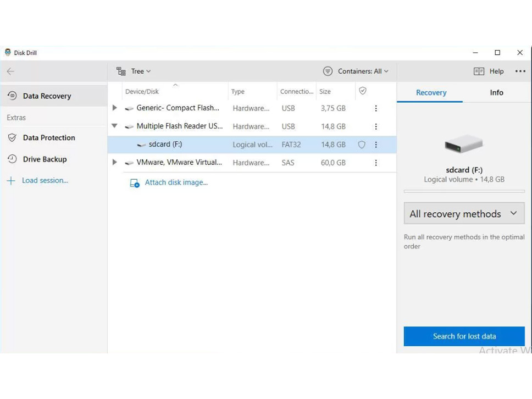Click the Attach disk image icon
The height and width of the screenshot is (399, 532).
134,183
